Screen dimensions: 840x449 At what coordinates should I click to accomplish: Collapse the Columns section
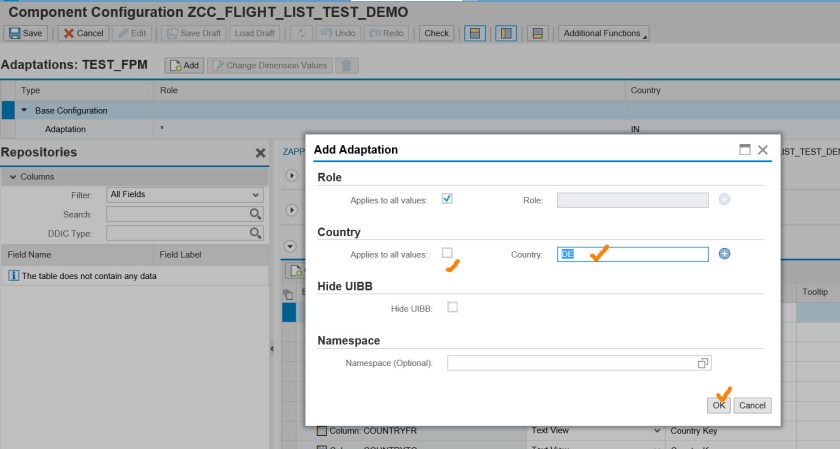(11, 177)
